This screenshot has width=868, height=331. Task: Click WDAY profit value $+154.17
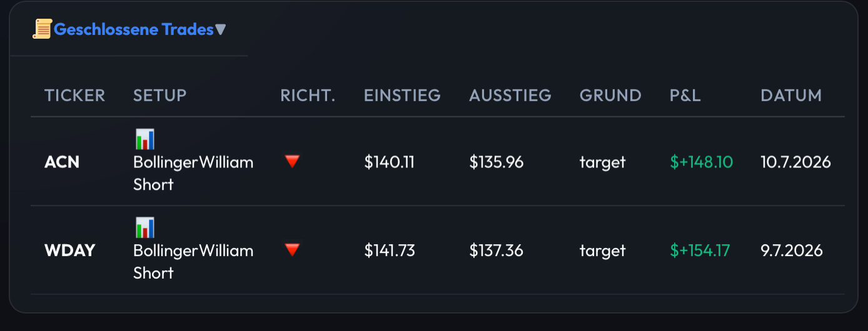(x=700, y=251)
